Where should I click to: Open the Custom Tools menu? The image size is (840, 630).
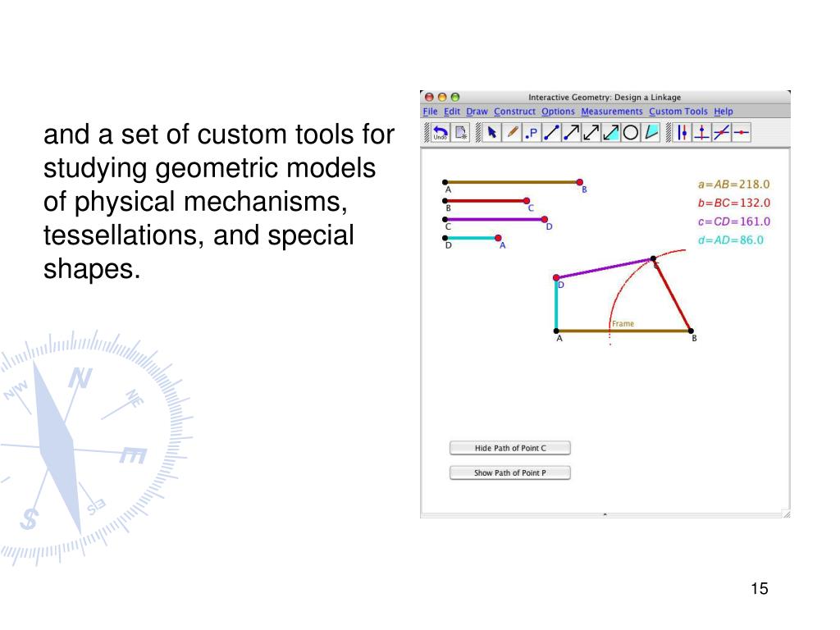(x=678, y=112)
